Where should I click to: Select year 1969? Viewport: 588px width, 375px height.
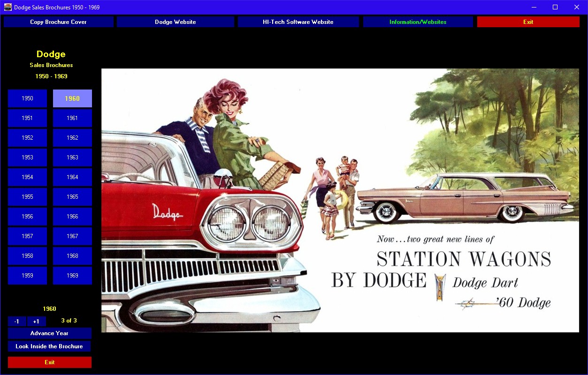(72, 276)
